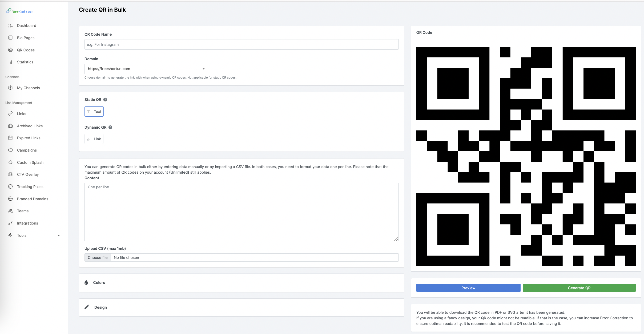Click the Free Short URL logo
This screenshot has width=644, height=334.
pyautogui.click(x=19, y=11)
